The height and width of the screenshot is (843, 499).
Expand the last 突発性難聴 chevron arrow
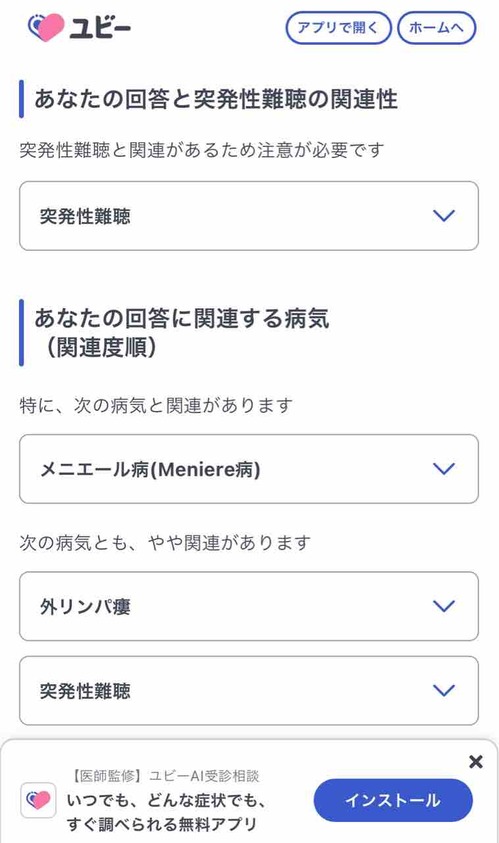click(x=444, y=690)
